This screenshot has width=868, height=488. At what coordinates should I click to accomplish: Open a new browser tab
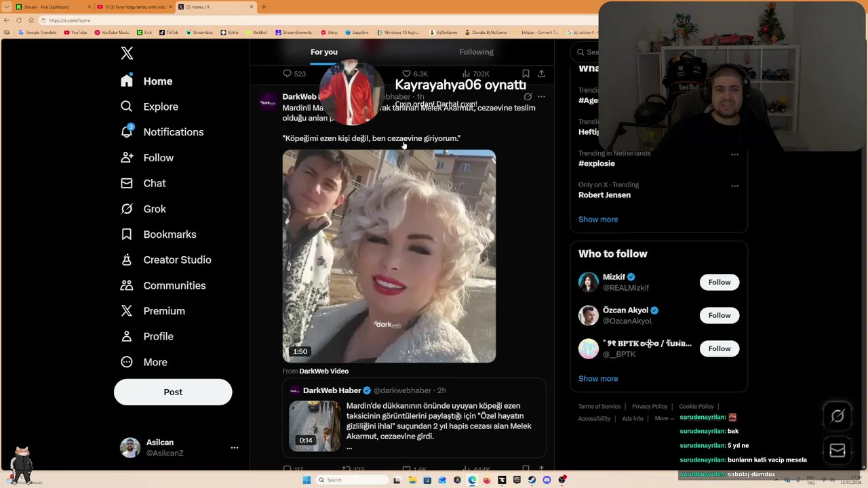(264, 7)
